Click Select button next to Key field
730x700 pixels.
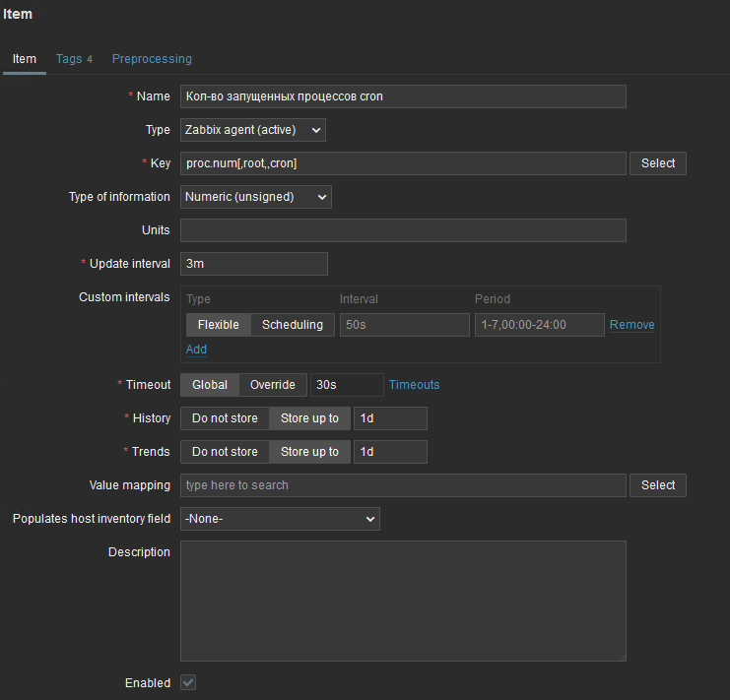(x=658, y=163)
